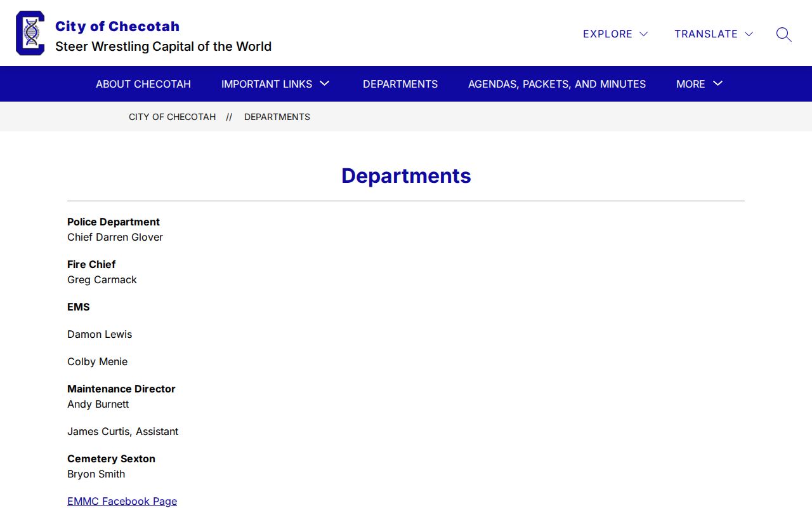Select the Fire Chief heading
This screenshot has width=812, height=508.
click(91, 264)
